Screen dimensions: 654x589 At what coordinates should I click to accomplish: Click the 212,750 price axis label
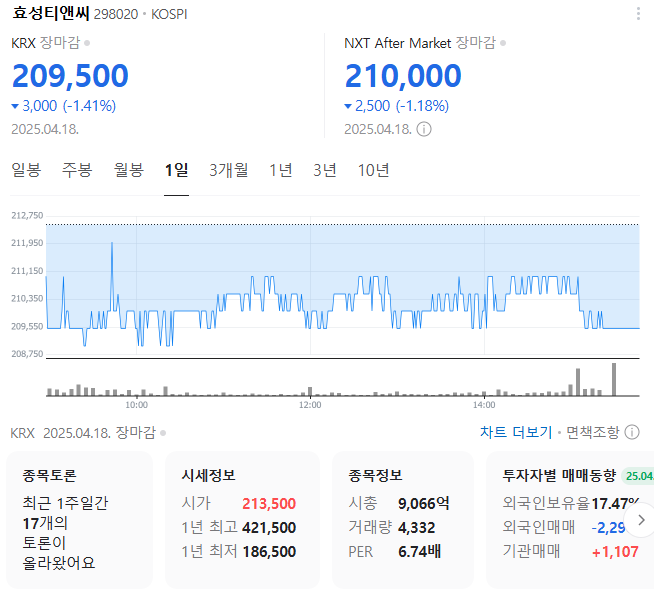(x=27, y=216)
